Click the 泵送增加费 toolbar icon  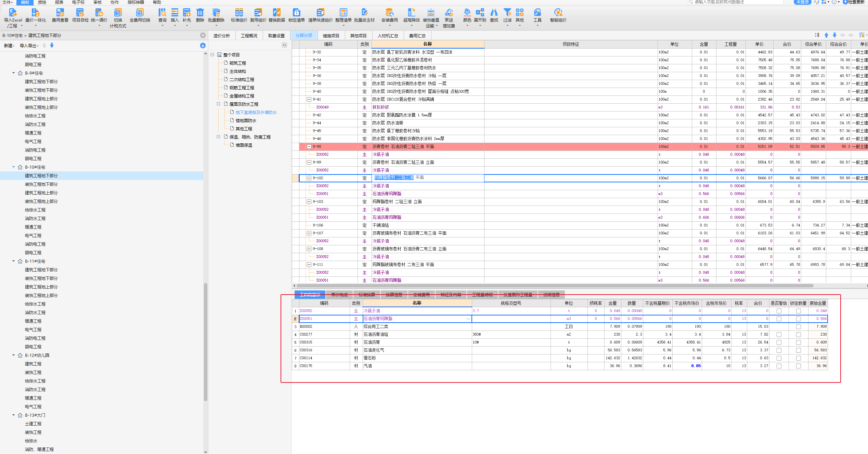pyautogui.click(x=449, y=13)
